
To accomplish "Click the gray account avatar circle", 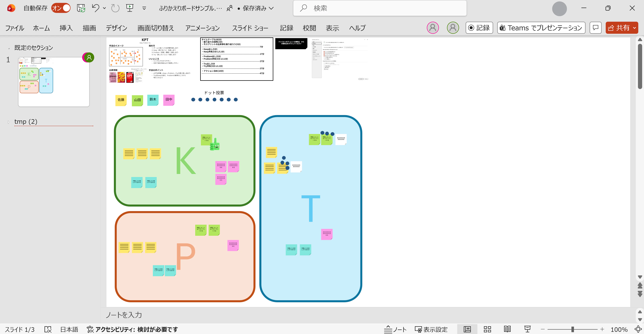I will (x=559, y=9).
